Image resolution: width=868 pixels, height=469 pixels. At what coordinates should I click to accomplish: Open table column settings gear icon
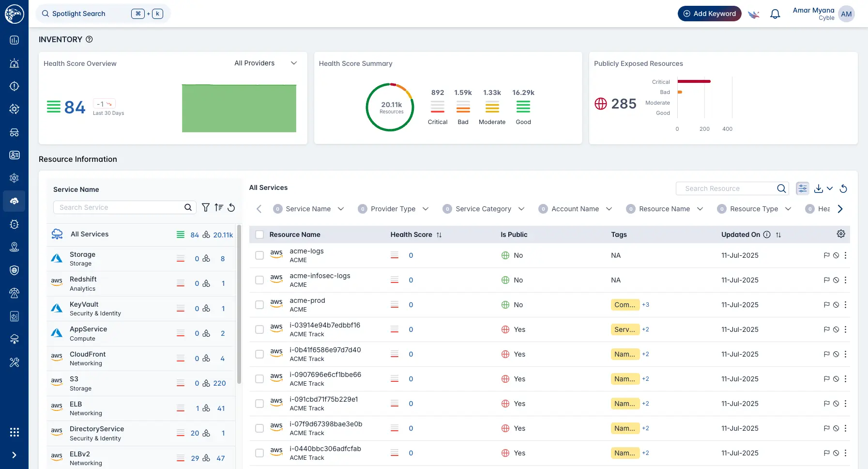[841, 234]
